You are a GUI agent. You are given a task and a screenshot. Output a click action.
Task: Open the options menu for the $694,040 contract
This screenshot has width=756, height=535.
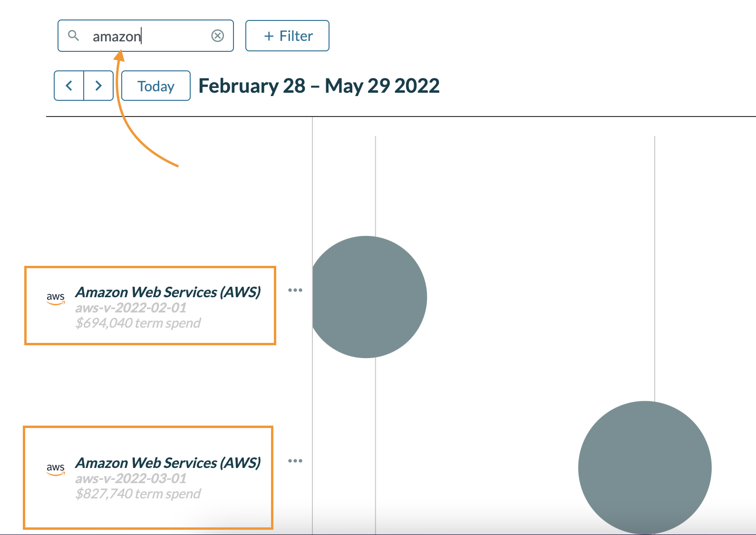click(295, 291)
